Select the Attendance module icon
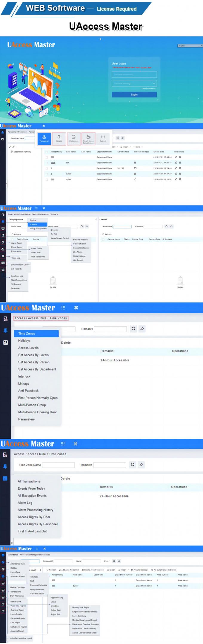This screenshot has width=203, height=644. point(73,139)
